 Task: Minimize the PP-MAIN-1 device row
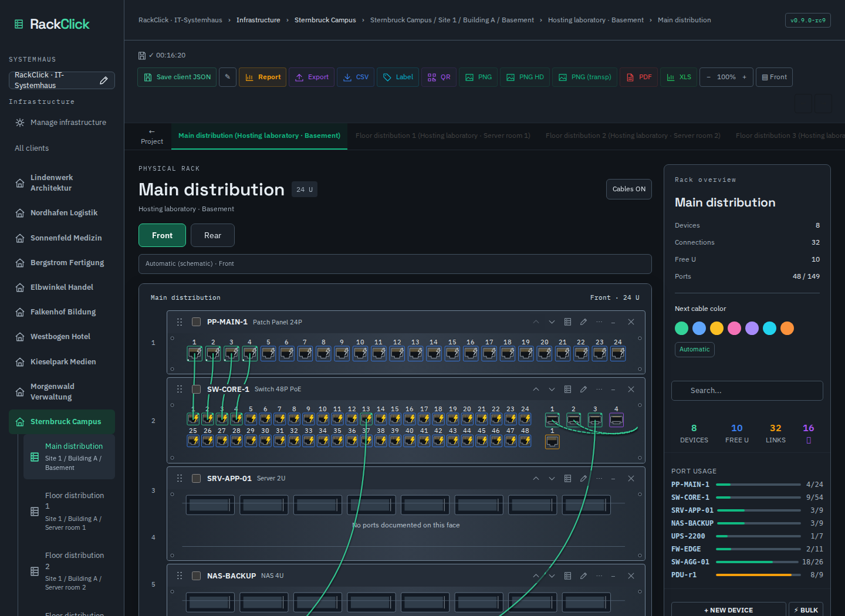click(613, 322)
